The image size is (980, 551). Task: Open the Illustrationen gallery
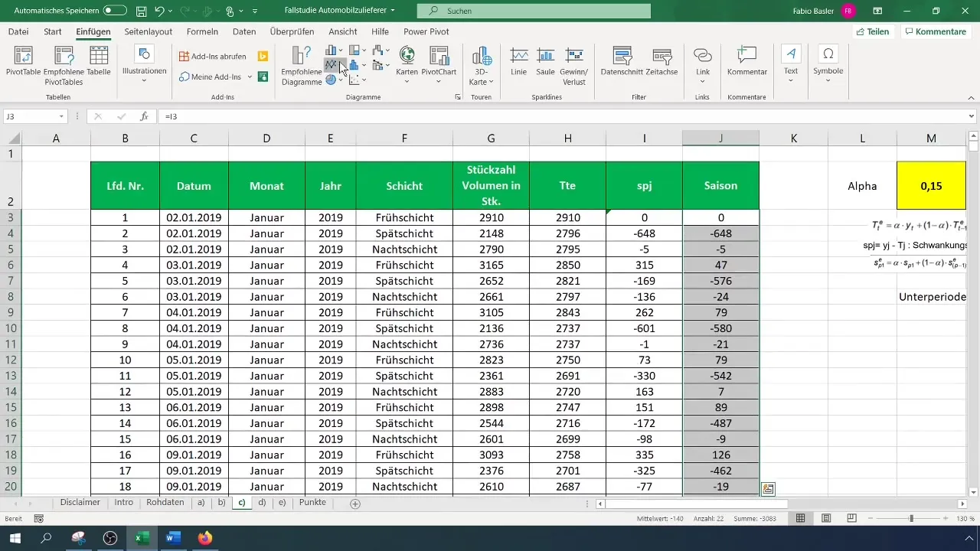click(144, 65)
